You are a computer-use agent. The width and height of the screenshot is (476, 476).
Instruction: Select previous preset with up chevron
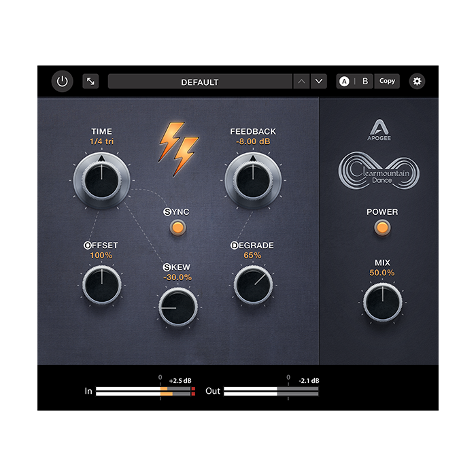point(301,82)
